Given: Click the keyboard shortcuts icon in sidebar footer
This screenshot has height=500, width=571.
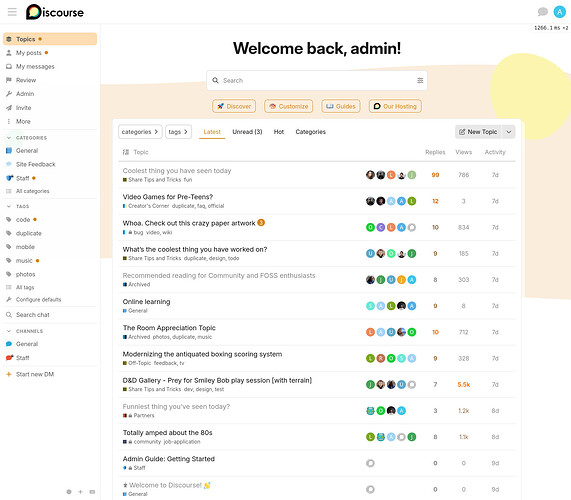Looking at the screenshot, I should (x=92, y=492).
